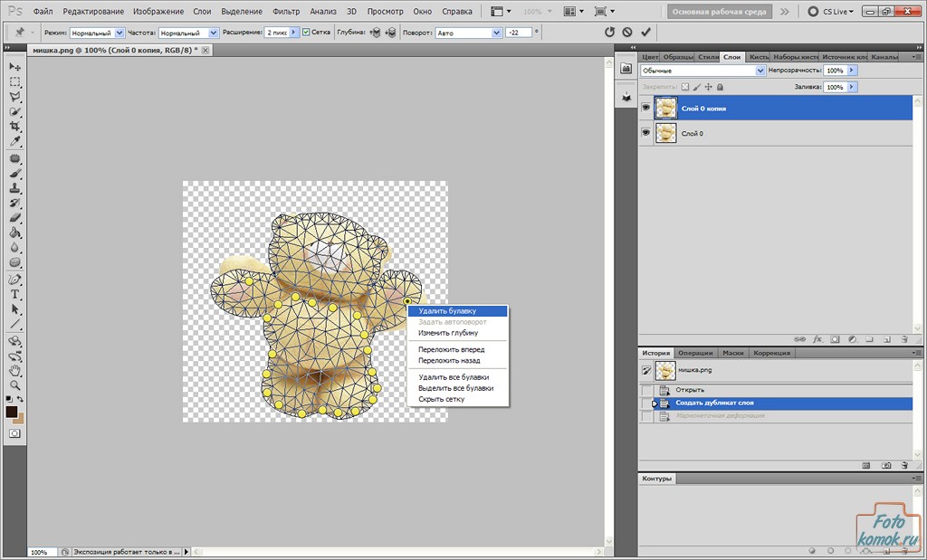Screen dimensions: 927x560
Task: Choose Удалить булавку from context menu
Action: tap(447, 311)
